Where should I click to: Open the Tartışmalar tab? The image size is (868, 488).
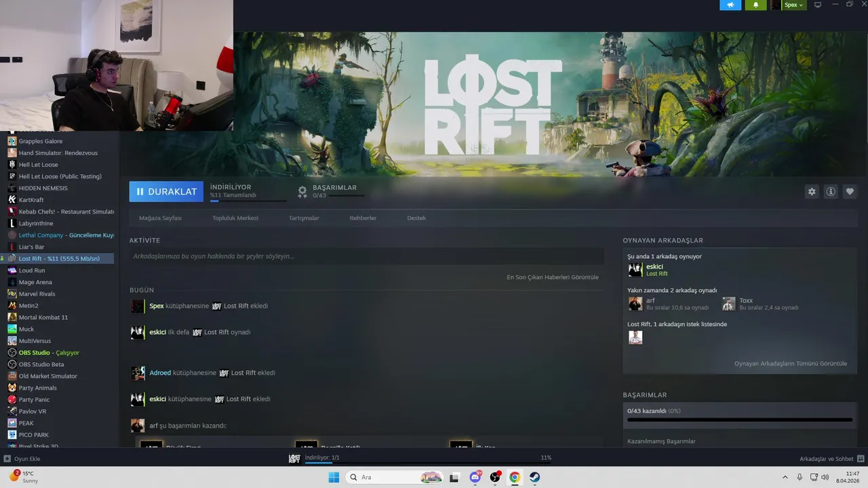tap(304, 218)
